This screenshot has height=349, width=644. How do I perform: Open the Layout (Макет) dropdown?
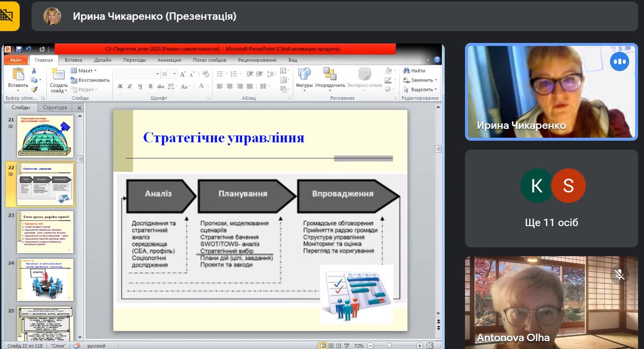(x=83, y=71)
